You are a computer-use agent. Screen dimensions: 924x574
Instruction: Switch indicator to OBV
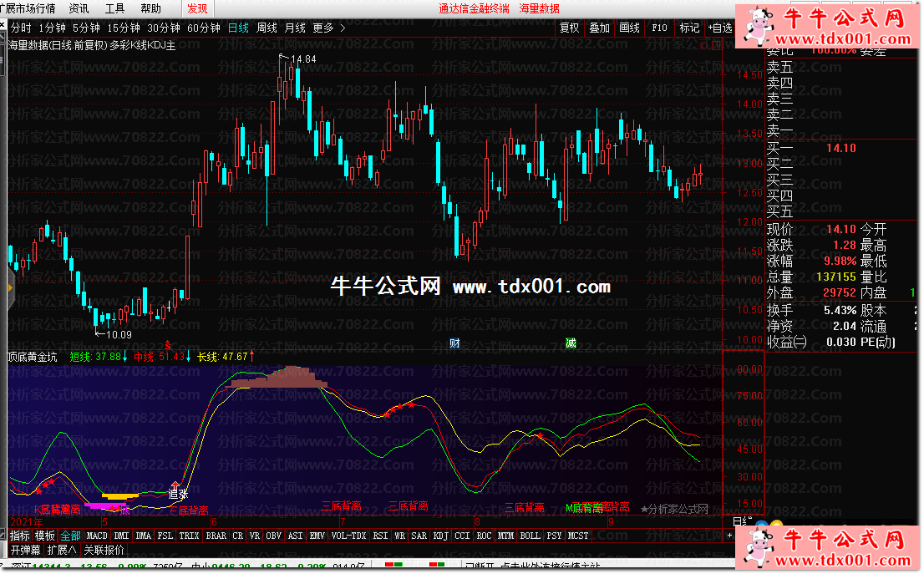tap(273, 536)
